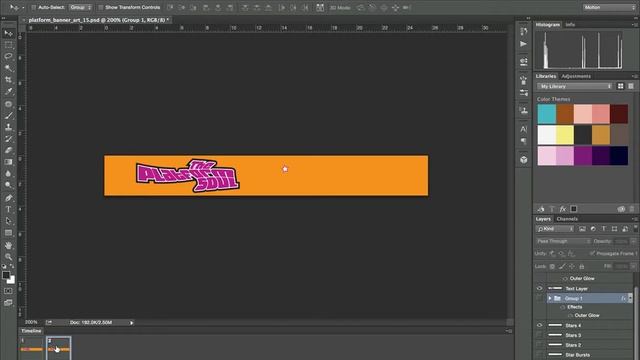Viewport: 640px width, 360px height.
Task: Open the My Library dropdown
Action: (575, 87)
